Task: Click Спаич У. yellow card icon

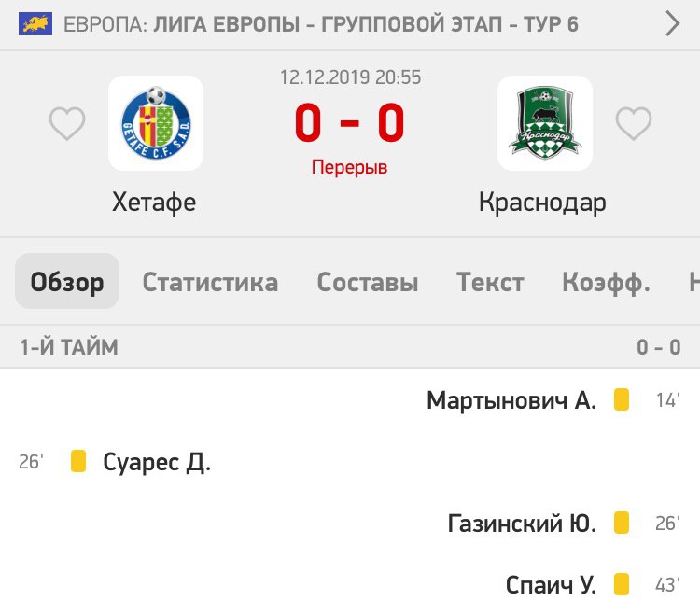Action: pyautogui.click(x=621, y=585)
